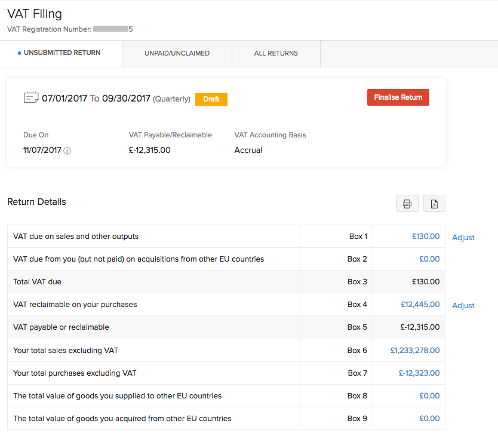Open Box 7 amount £-12,323.00
Image resolution: width=498 pixels, height=448 pixels.
419,373
